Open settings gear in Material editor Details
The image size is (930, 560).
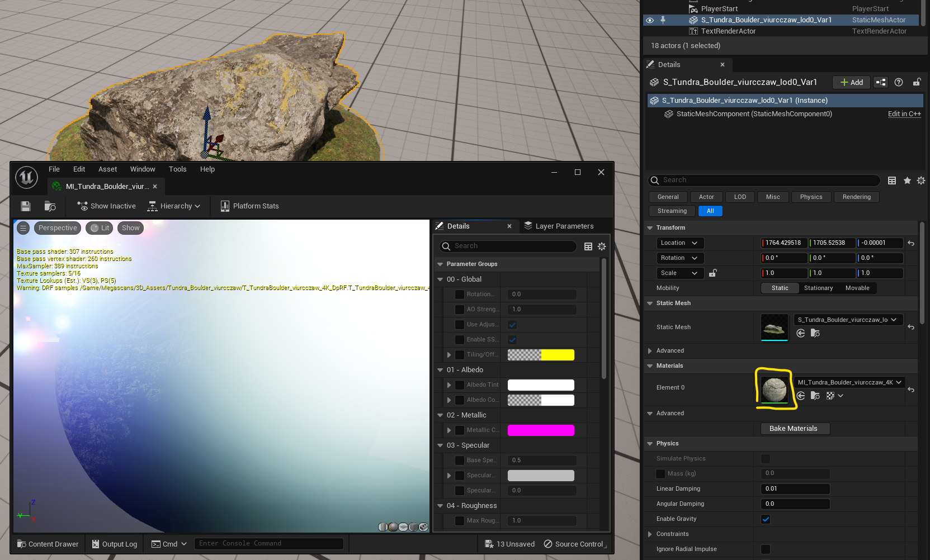click(x=602, y=246)
